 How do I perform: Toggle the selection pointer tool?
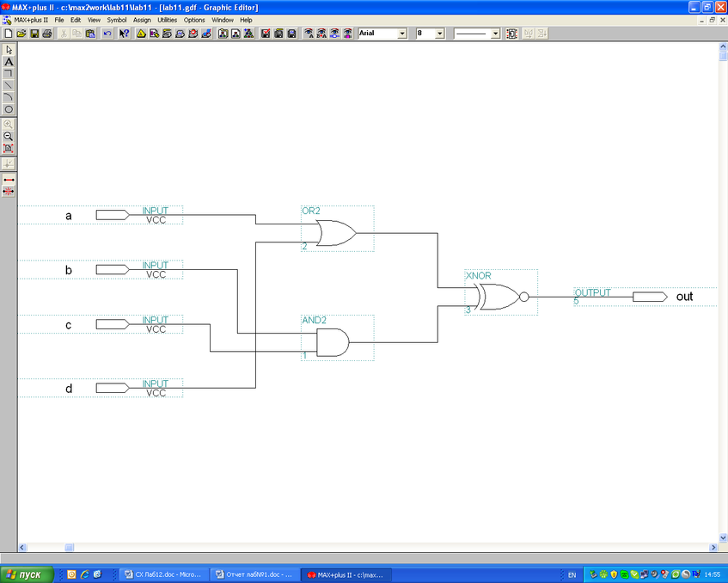coord(9,50)
